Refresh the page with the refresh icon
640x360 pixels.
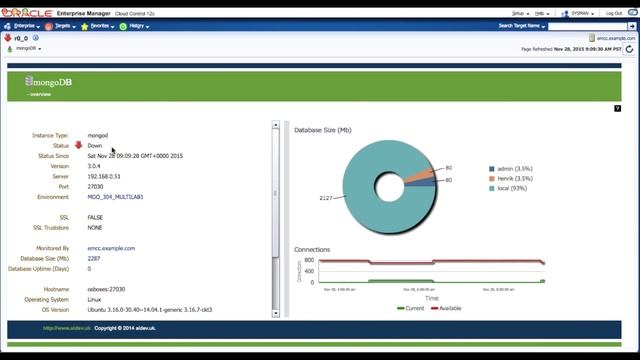click(x=629, y=49)
